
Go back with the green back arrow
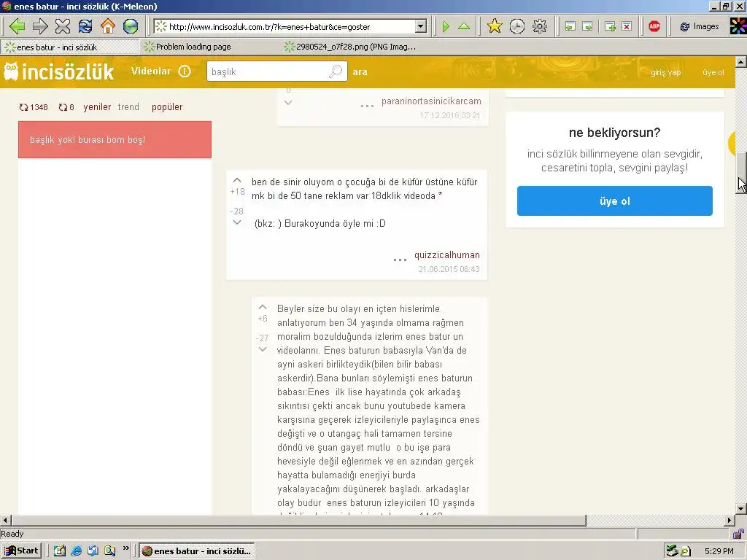pyautogui.click(x=17, y=26)
